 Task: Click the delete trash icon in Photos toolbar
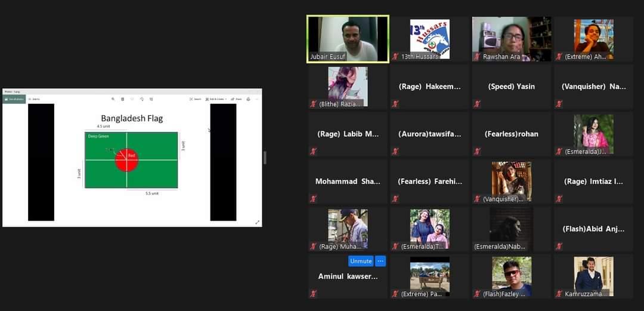(x=123, y=99)
